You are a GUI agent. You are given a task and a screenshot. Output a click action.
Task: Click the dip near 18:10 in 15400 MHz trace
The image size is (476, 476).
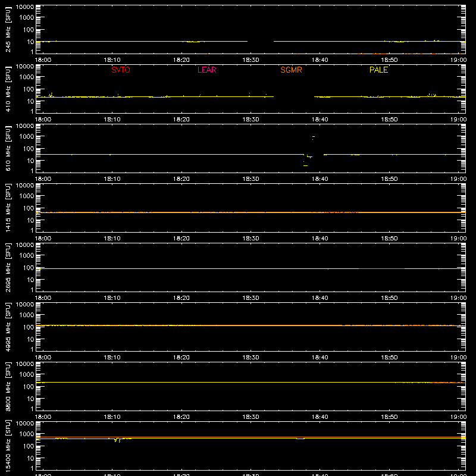117,440
